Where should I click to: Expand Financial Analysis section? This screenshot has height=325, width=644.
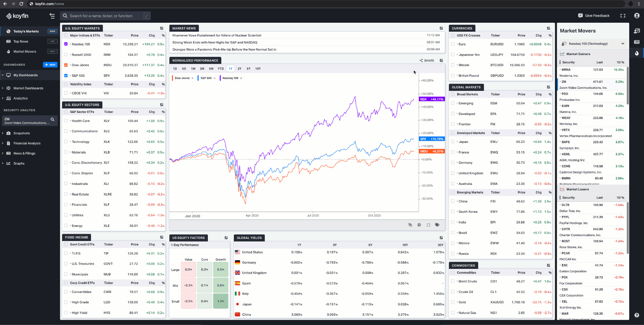[x=2, y=143]
